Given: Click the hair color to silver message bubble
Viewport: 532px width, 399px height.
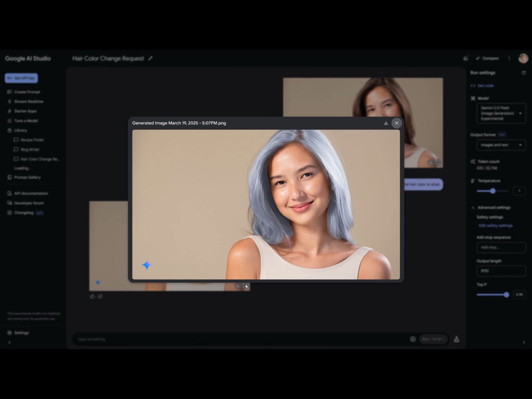Looking at the screenshot, I should tap(423, 184).
